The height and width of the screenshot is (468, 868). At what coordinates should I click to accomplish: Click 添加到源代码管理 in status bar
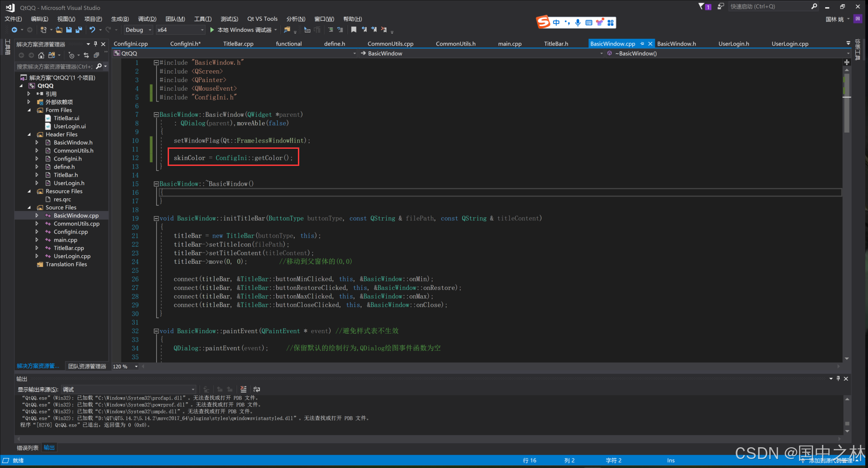tap(831, 460)
